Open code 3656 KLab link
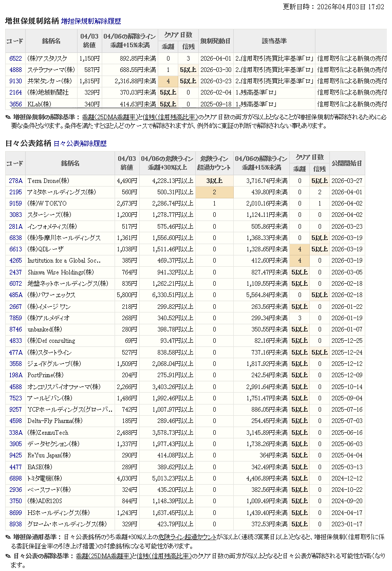392x571 pixels. 15,104
